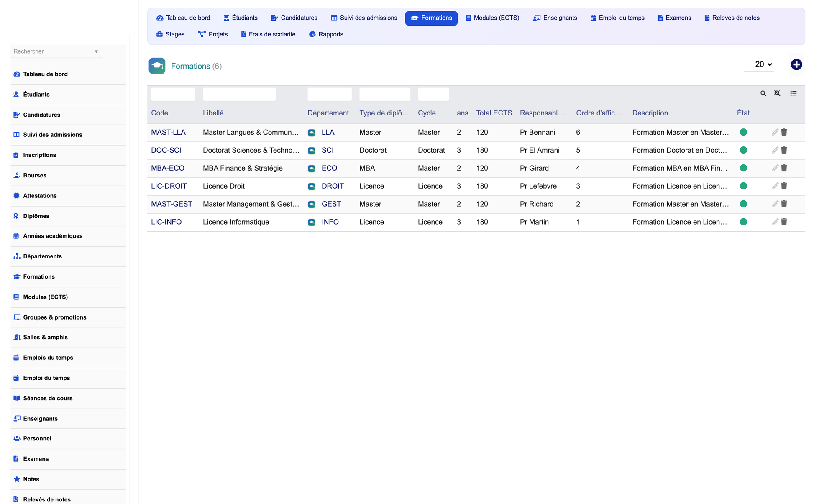814x504 pixels.
Task: Edit the LIC-DROIT row with pencil icon
Action: pyautogui.click(x=775, y=186)
